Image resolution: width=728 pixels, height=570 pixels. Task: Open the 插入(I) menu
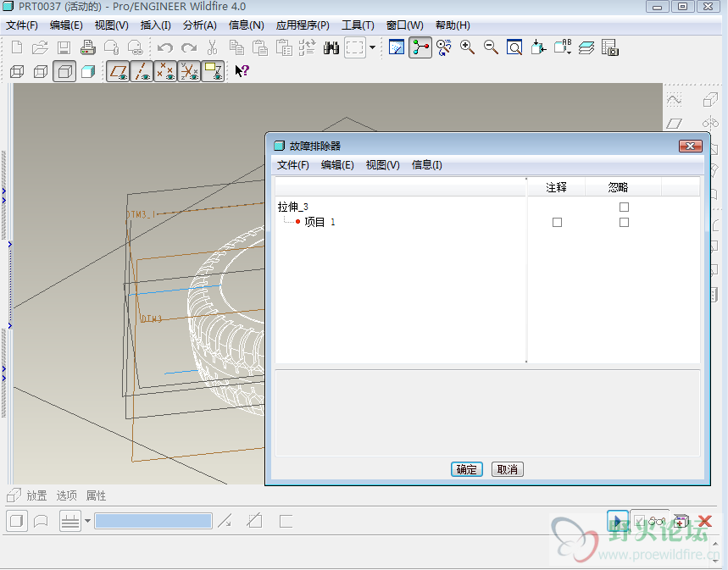pos(156,25)
